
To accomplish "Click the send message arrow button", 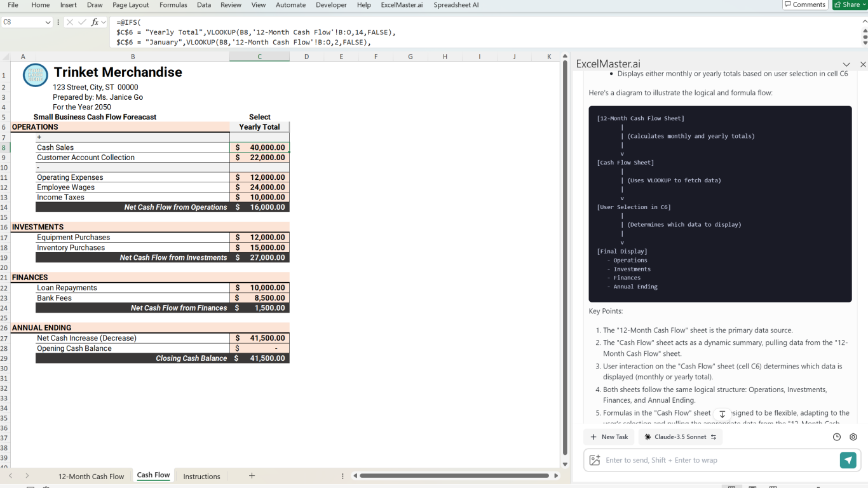I will click(848, 460).
